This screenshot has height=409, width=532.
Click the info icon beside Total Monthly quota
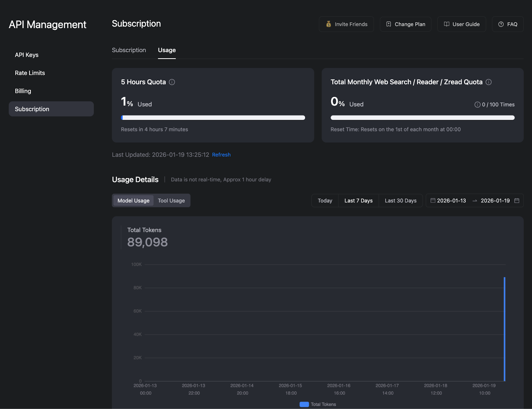pyautogui.click(x=488, y=82)
